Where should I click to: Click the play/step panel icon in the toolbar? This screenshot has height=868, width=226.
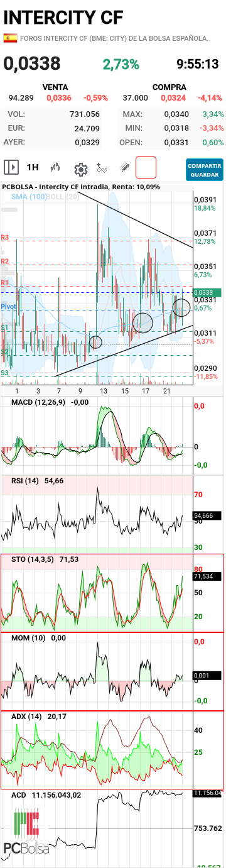(x=11, y=167)
